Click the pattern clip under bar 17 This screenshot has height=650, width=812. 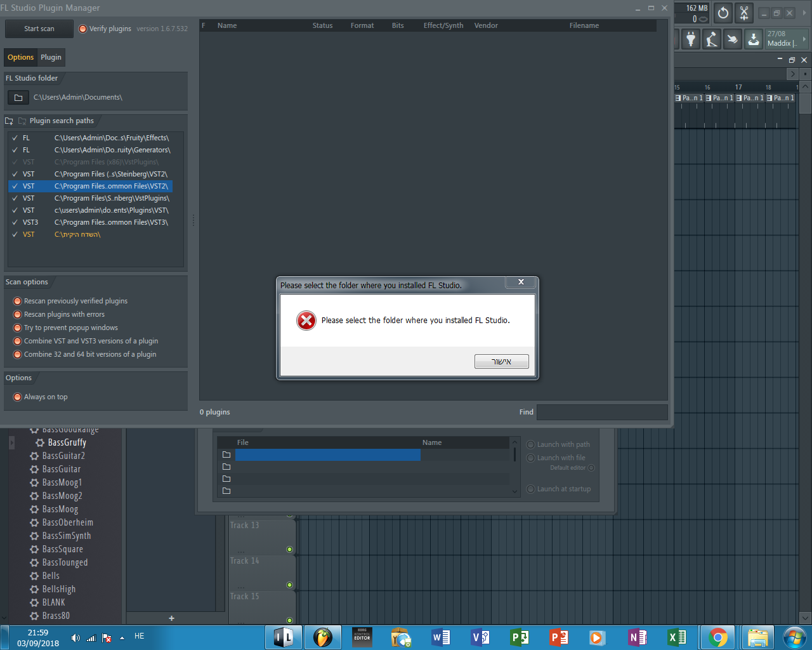[x=751, y=98]
